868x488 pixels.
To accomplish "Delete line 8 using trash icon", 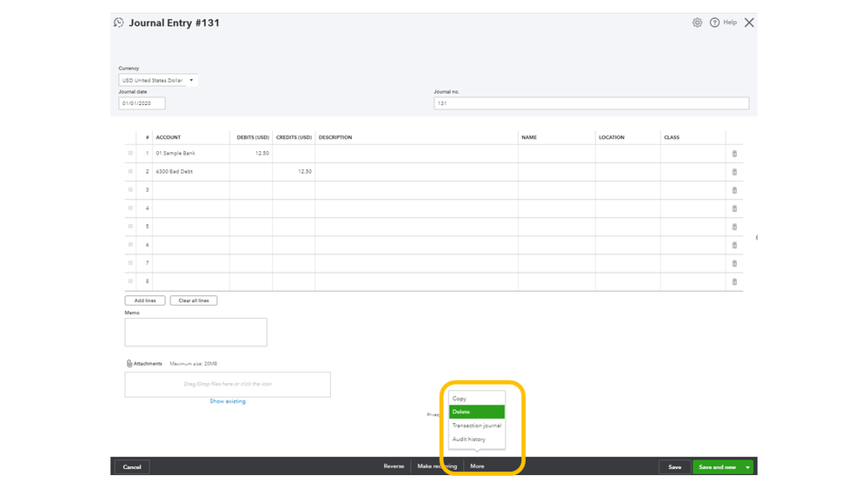I will [734, 281].
